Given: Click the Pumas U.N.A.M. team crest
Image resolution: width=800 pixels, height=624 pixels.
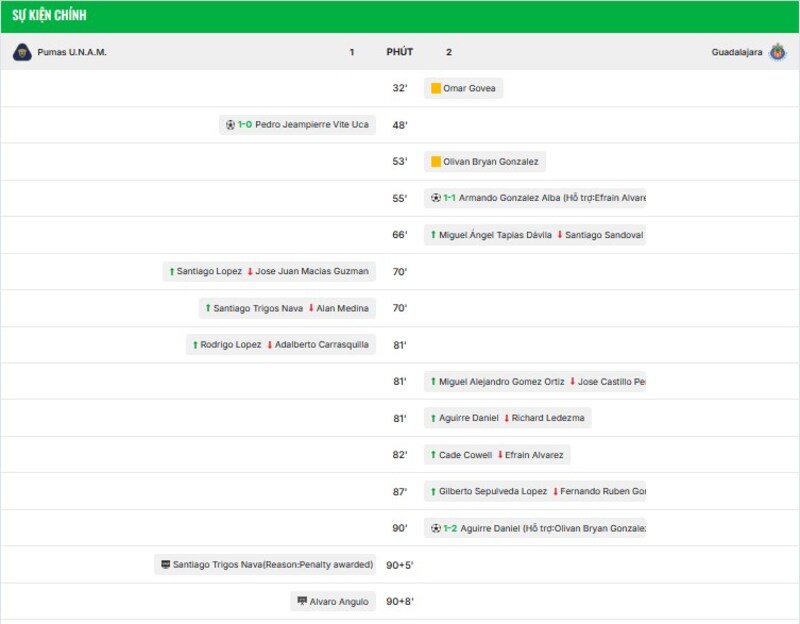Looking at the screenshot, I should (22, 52).
